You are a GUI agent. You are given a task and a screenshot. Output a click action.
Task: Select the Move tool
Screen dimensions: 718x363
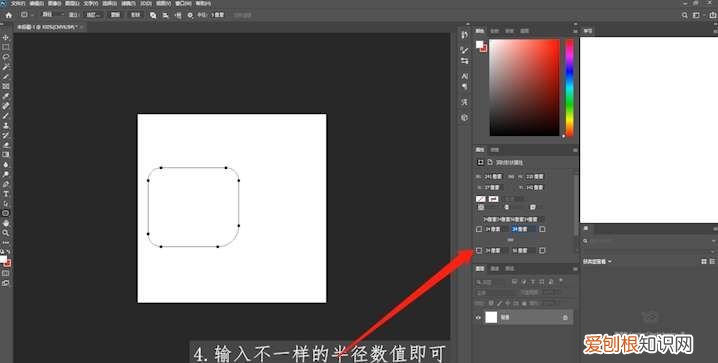pos(6,37)
